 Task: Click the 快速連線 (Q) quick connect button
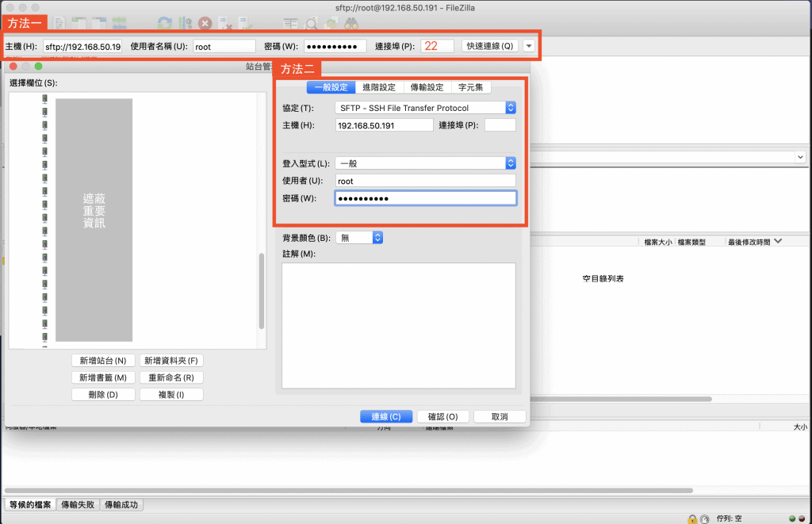point(489,46)
